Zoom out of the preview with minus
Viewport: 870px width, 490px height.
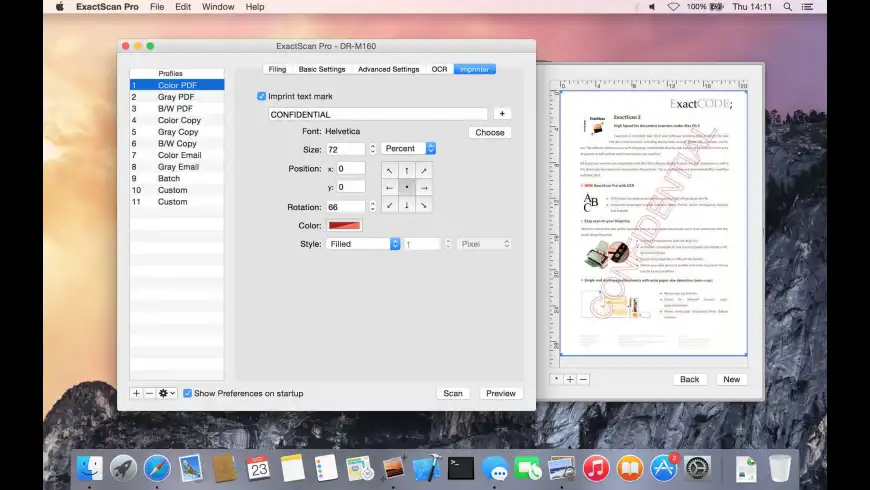click(583, 379)
